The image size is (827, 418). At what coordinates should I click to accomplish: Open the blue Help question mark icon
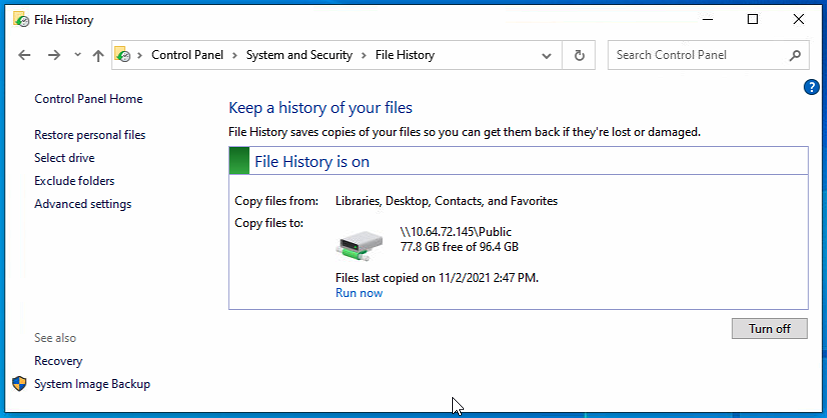tap(812, 88)
